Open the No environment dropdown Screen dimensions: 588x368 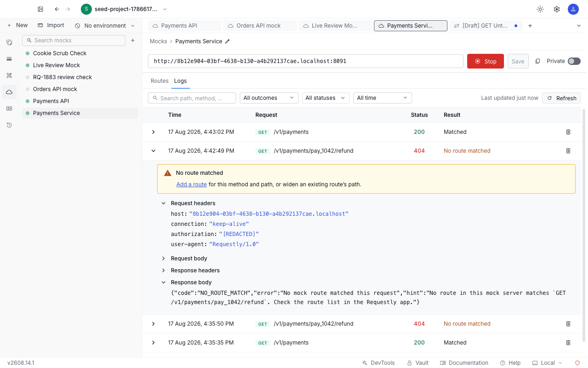(x=105, y=26)
